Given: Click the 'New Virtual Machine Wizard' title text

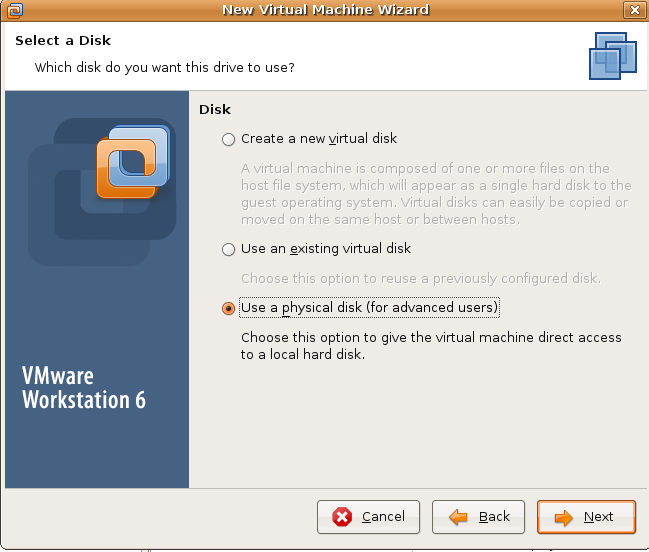Looking at the screenshot, I should click(325, 10).
